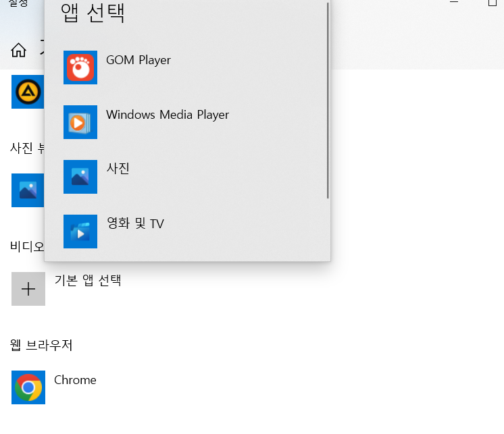This screenshot has width=504, height=434.
Task: Click the Photos icon under 사진 뷰어 in Settings
Action: (x=28, y=190)
